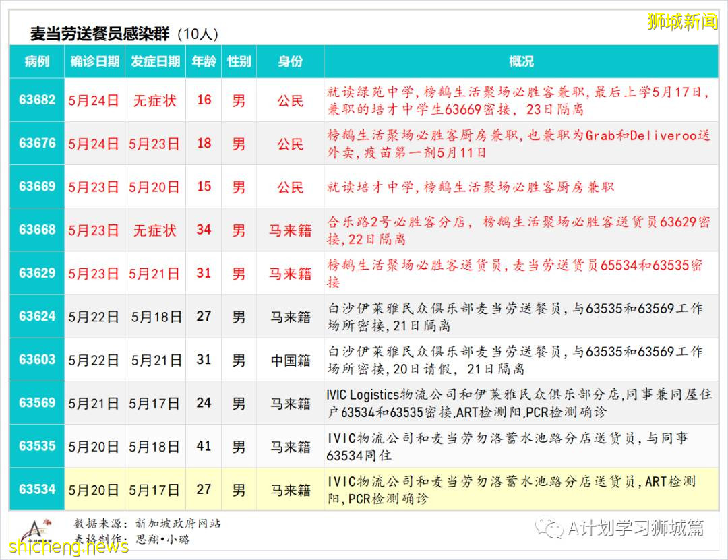
Task: Select the 病例 column header
Action: [x=37, y=61]
